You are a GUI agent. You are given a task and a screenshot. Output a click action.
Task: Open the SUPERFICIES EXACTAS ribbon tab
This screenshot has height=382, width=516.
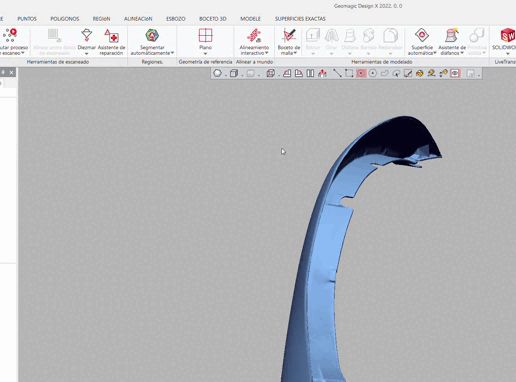[x=300, y=19]
